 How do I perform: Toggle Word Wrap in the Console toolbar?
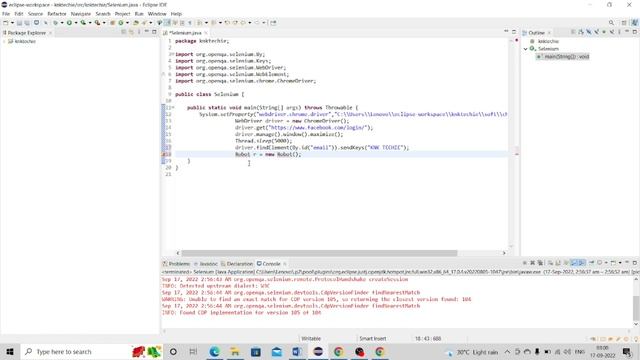pos(566,262)
